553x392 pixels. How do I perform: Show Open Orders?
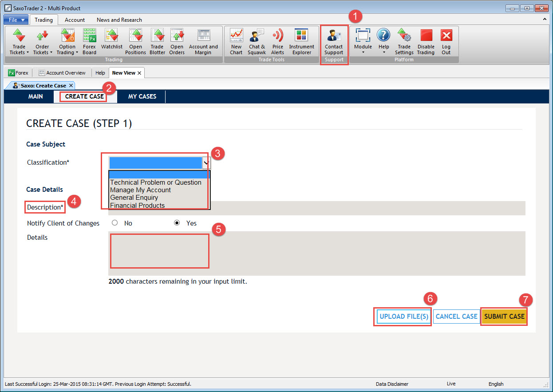pos(177,42)
